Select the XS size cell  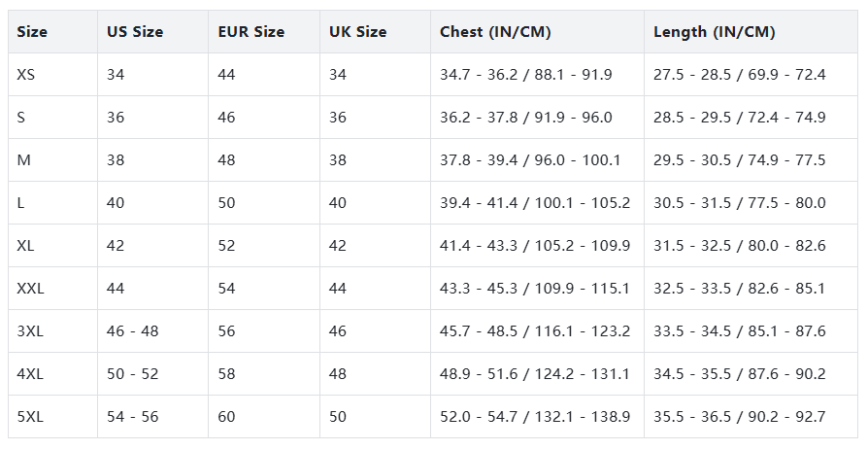coord(26,75)
